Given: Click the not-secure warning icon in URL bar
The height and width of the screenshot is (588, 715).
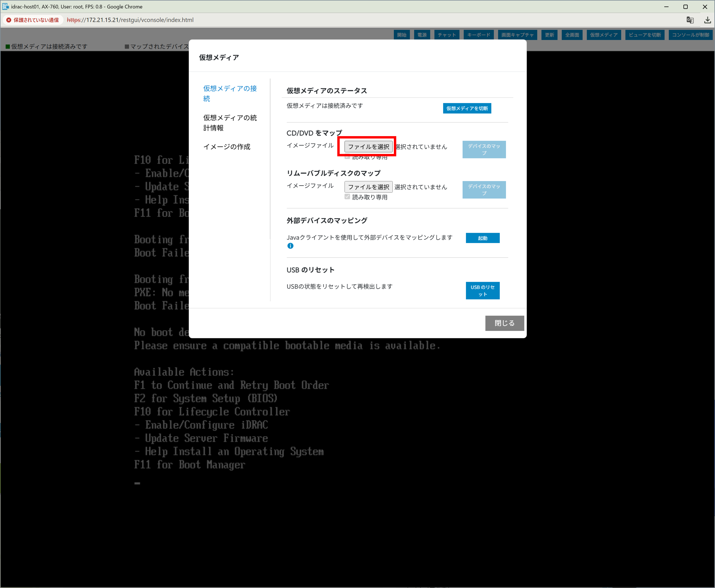Looking at the screenshot, I should [x=9, y=20].
